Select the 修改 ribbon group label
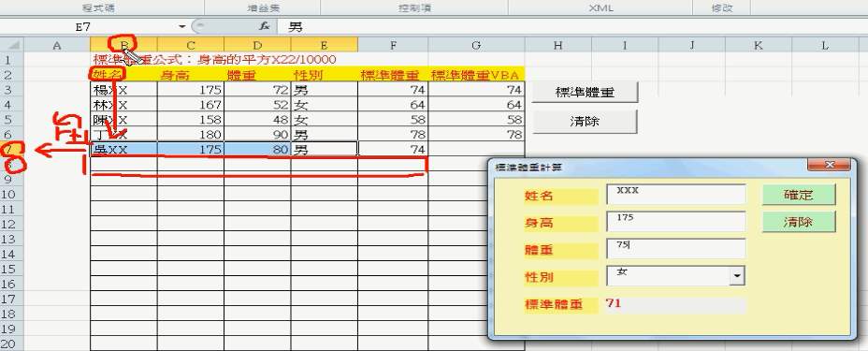This screenshot has width=868, height=351. pos(722,8)
